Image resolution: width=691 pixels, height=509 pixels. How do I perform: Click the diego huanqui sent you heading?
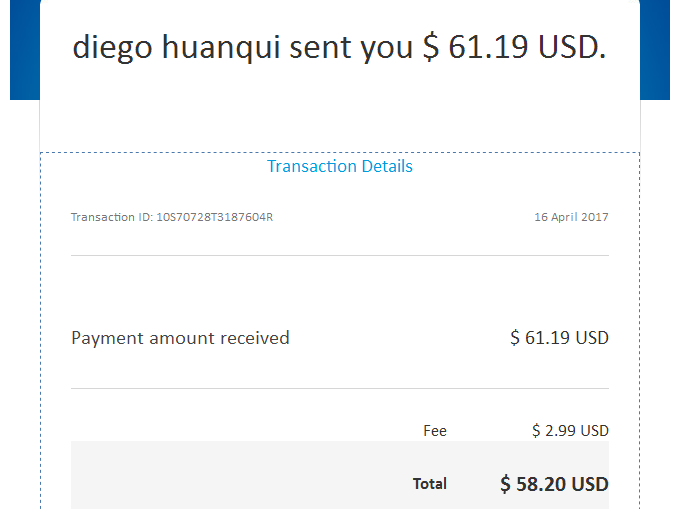339,47
